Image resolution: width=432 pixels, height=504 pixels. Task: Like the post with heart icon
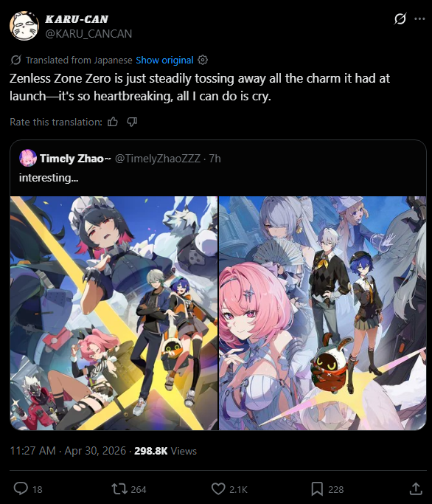click(x=218, y=489)
